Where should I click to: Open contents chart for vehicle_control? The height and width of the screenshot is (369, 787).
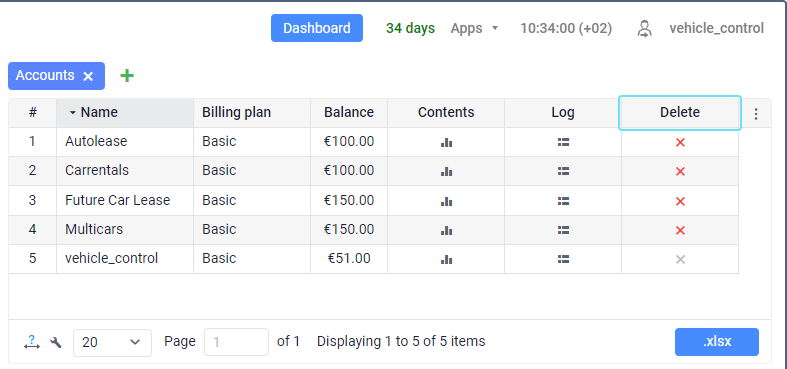point(446,260)
